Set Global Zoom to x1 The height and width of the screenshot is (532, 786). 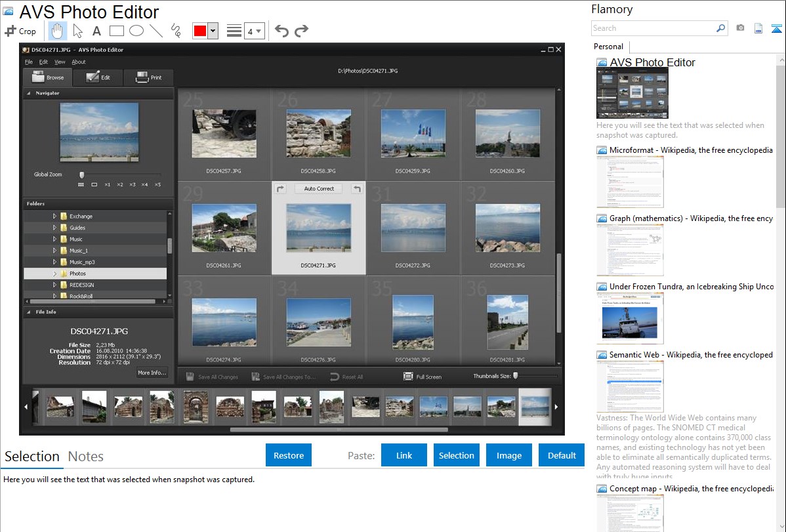click(x=108, y=184)
